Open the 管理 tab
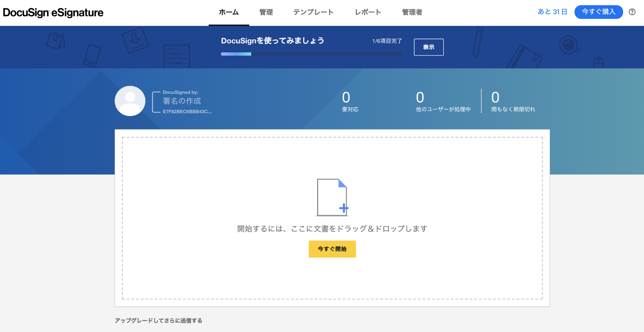 (266, 12)
